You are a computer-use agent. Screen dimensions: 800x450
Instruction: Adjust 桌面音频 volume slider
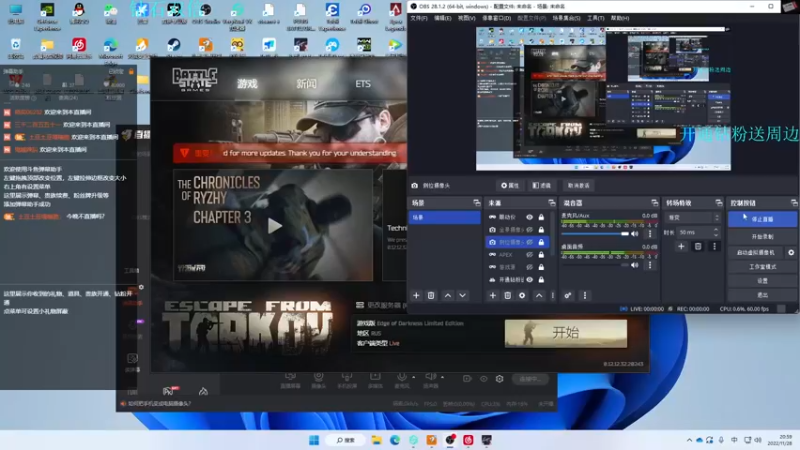(x=595, y=265)
